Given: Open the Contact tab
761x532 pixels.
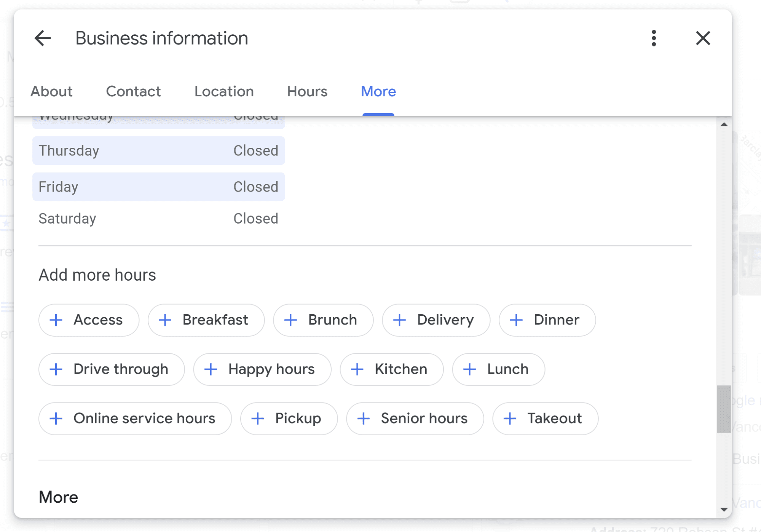Looking at the screenshot, I should (133, 91).
